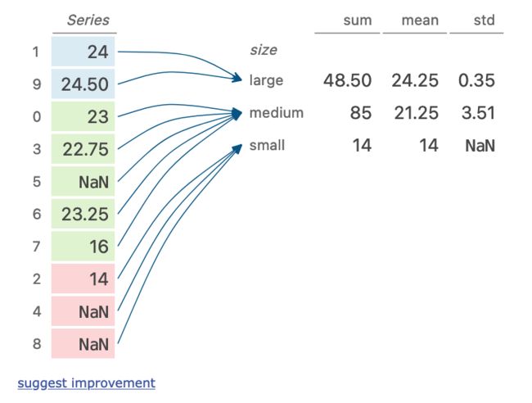Click the size index label
The image size is (532, 403).
pyautogui.click(x=264, y=50)
